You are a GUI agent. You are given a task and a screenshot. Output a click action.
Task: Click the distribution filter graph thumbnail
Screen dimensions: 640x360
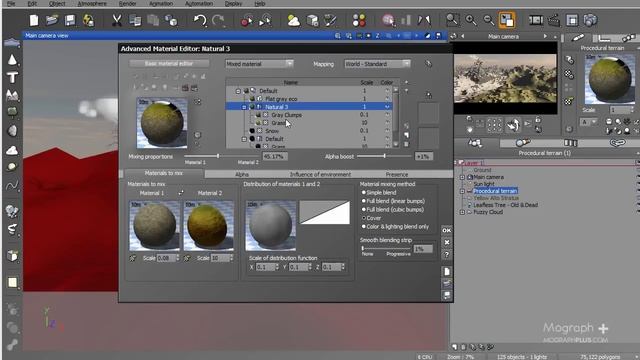point(324,212)
